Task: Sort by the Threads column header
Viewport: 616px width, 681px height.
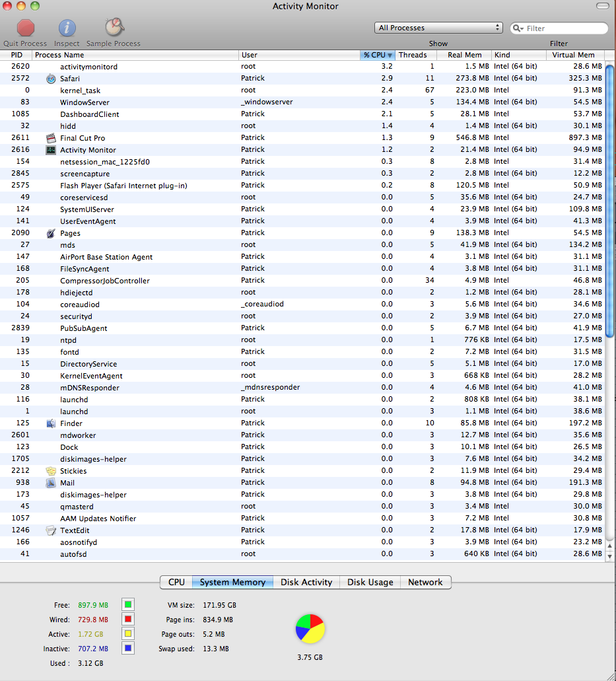Action: click(415, 55)
